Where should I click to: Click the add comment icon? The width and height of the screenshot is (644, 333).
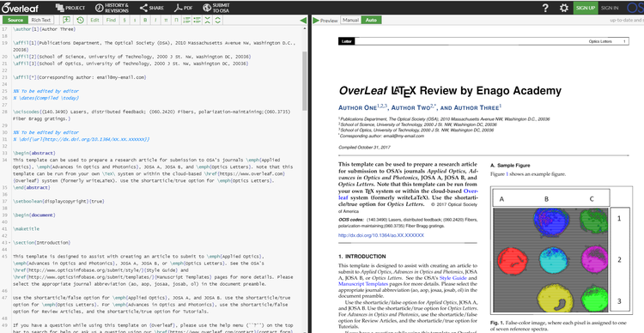point(66,20)
